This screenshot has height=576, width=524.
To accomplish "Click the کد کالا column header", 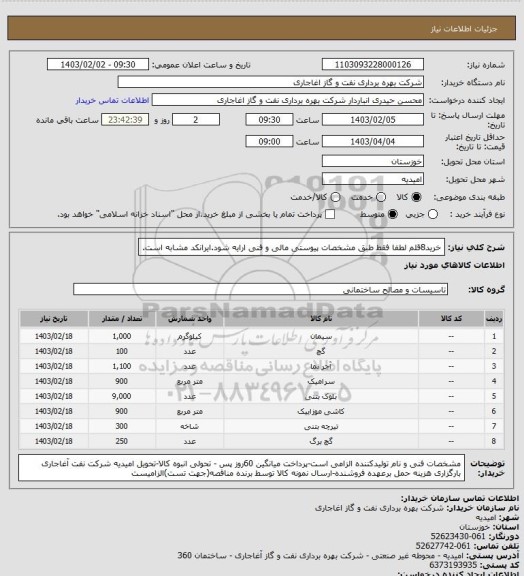I will click(451, 319).
